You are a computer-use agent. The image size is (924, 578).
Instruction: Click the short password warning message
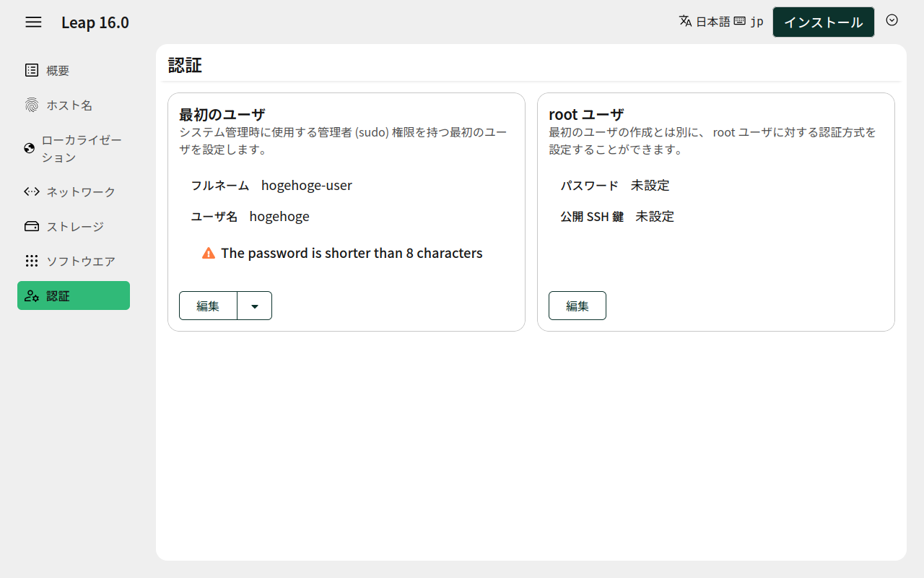(352, 253)
